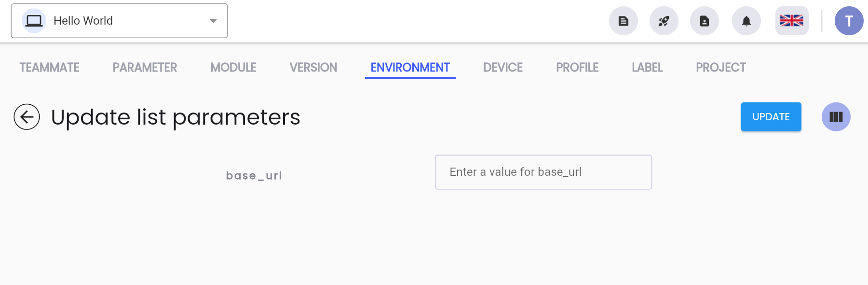This screenshot has height=285, width=868.
Task: Select the VERSION tab
Action: coord(313,68)
